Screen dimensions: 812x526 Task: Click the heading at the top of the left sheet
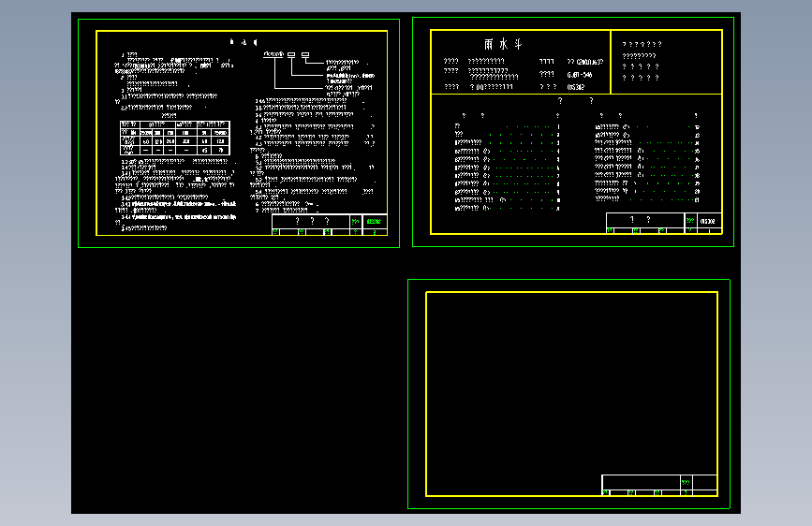pos(244,42)
